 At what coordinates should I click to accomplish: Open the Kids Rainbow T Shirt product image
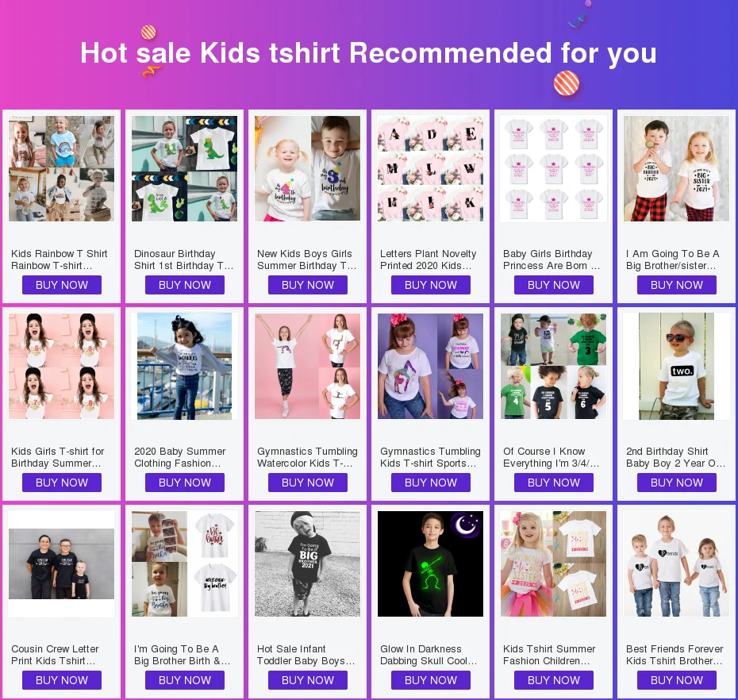pos(61,168)
